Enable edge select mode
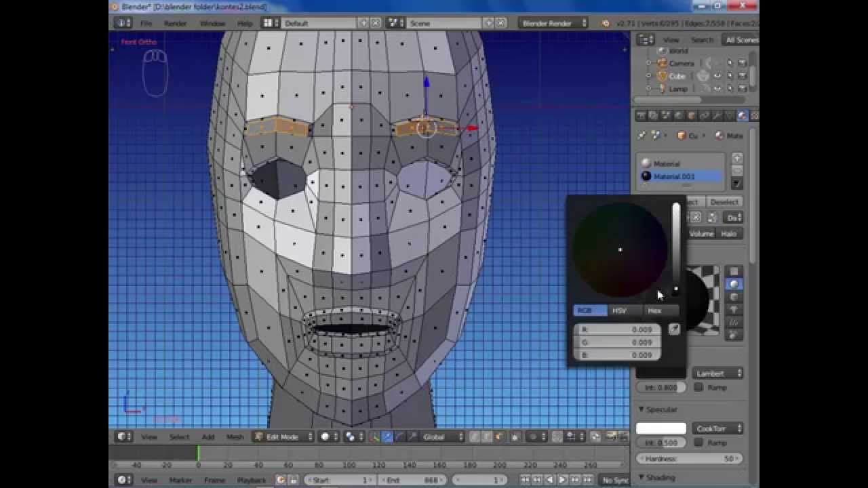The height and width of the screenshot is (488, 868). point(488,437)
